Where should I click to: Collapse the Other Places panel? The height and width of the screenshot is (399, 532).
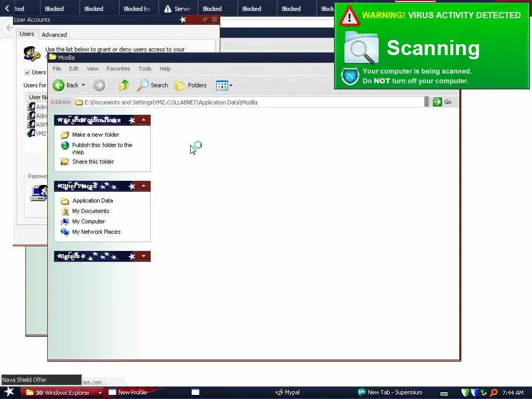(143, 186)
